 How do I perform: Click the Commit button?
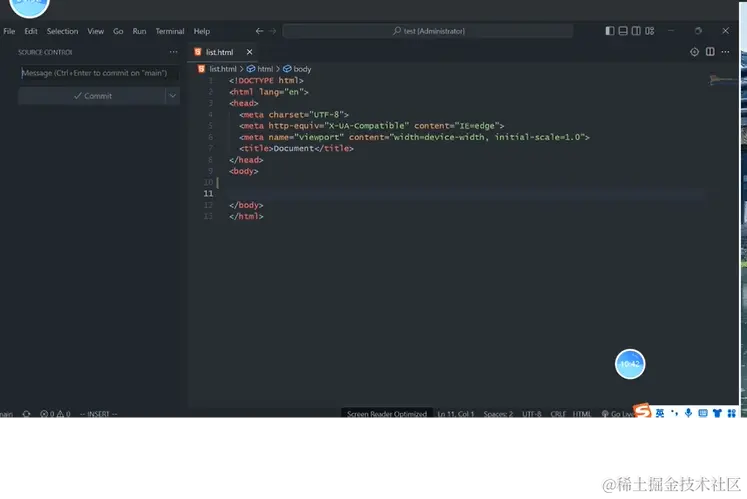pos(92,96)
